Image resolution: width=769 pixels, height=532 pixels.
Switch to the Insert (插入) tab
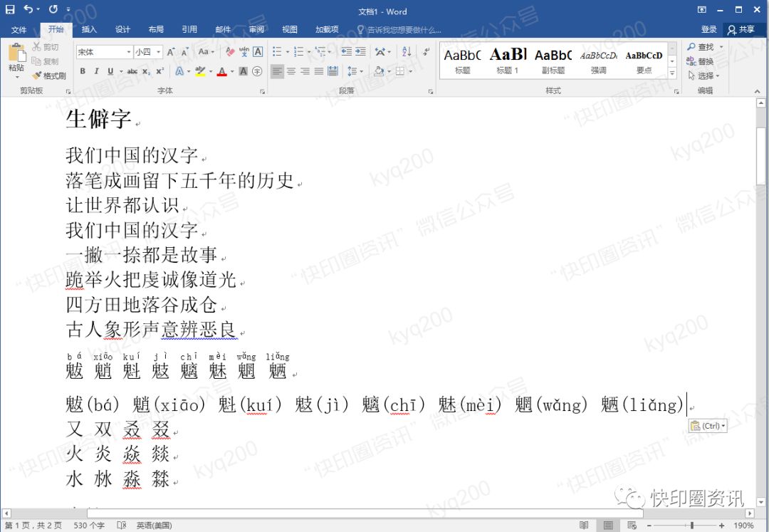tap(89, 29)
